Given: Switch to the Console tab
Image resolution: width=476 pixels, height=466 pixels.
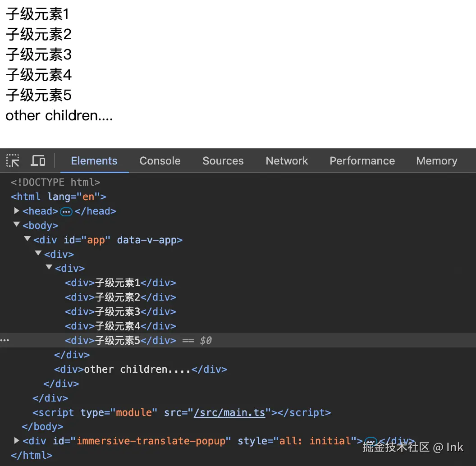Looking at the screenshot, I should 160,160.
